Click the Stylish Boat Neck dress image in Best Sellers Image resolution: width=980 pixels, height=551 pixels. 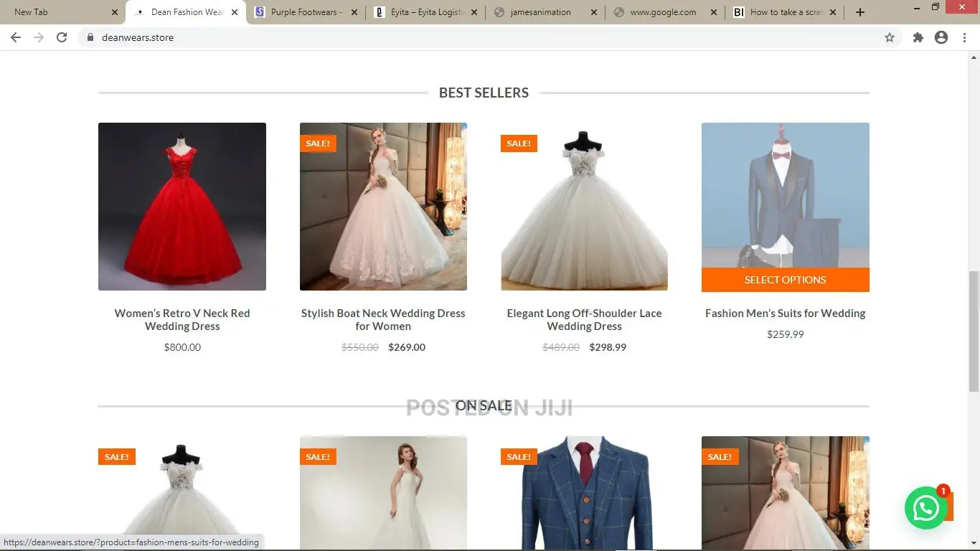pyautogui.click(x=383, y=207)
